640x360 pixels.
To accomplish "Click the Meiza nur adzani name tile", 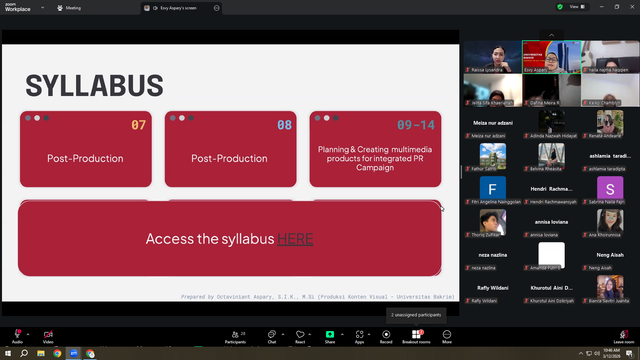I will (x=493, y=124).
